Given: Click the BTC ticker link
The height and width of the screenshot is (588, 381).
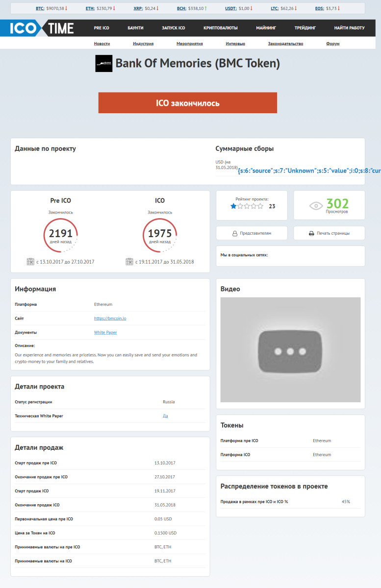Looking at the screenshot, I should point(40,8).
